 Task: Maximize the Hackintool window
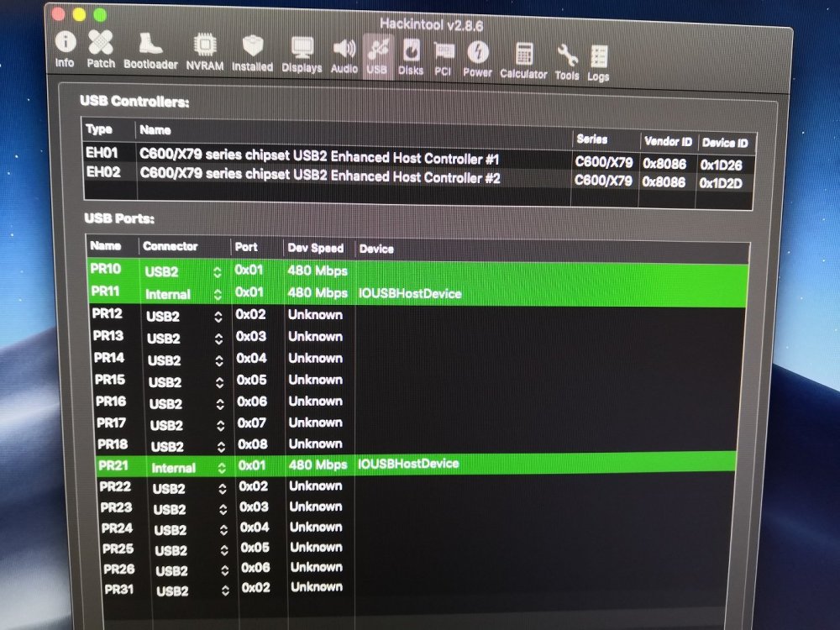pos(100,15)
